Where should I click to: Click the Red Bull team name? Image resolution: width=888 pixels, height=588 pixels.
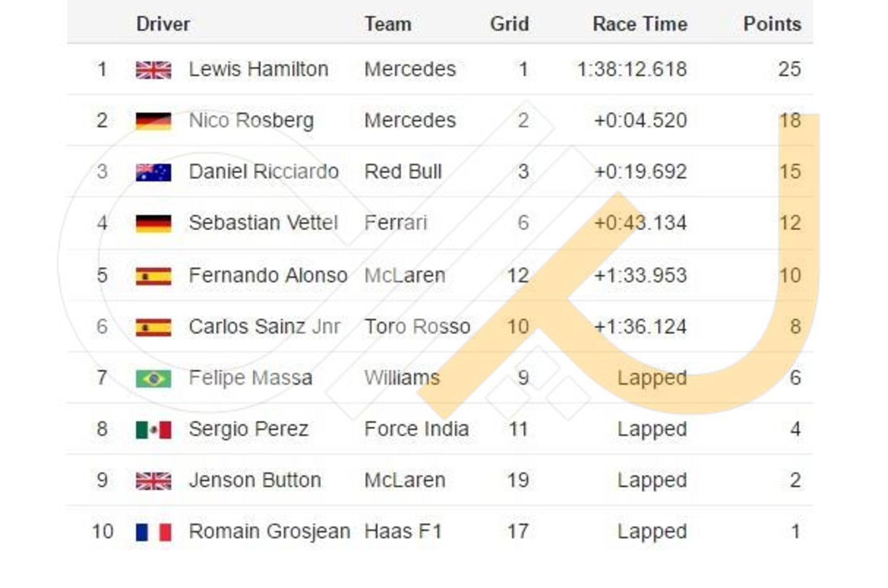click(x=403, y=172)
